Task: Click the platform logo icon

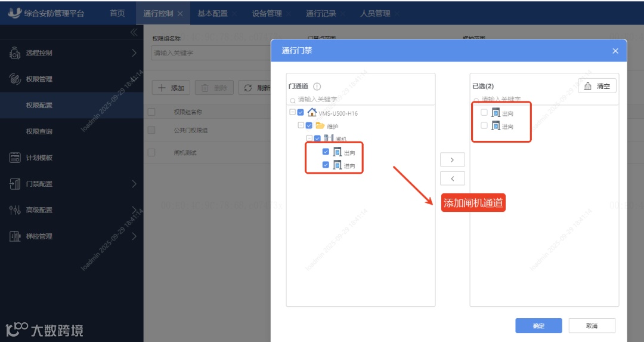Action: tap(14, 13)
